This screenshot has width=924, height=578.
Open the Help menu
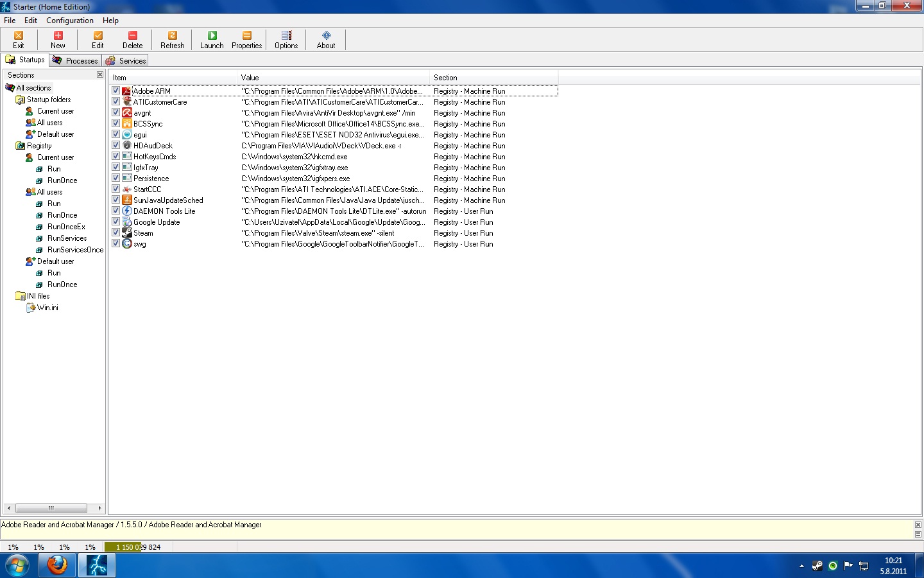click(110, 21)
